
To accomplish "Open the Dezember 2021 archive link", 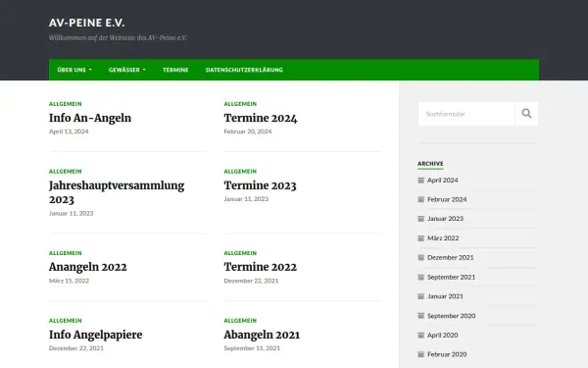I will [451, 257].
